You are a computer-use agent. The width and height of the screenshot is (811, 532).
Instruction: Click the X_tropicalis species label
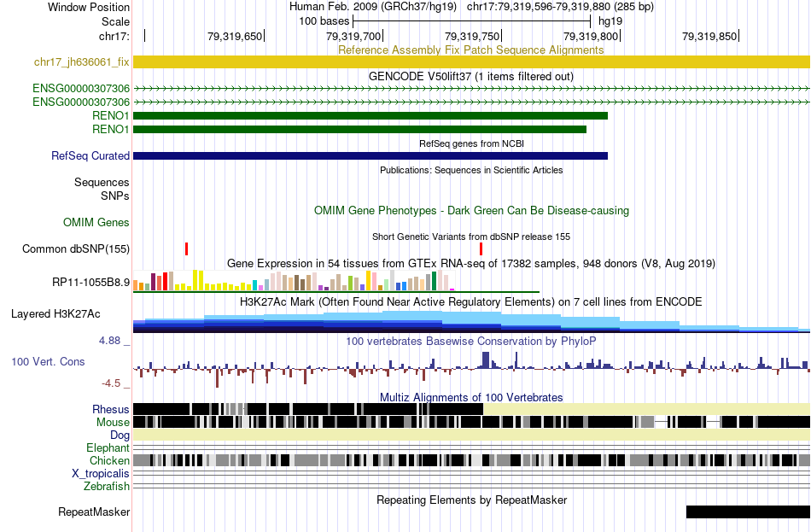(101, 474)
